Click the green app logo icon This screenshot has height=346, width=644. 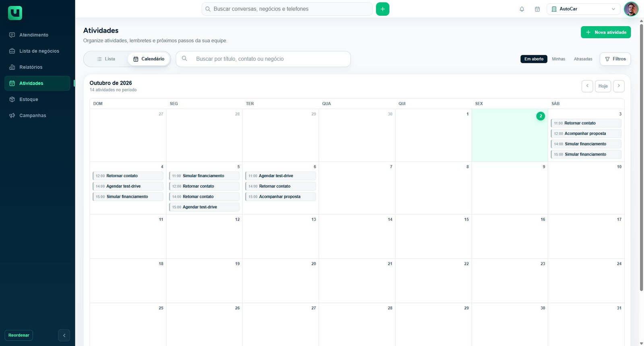click(15, 13)
